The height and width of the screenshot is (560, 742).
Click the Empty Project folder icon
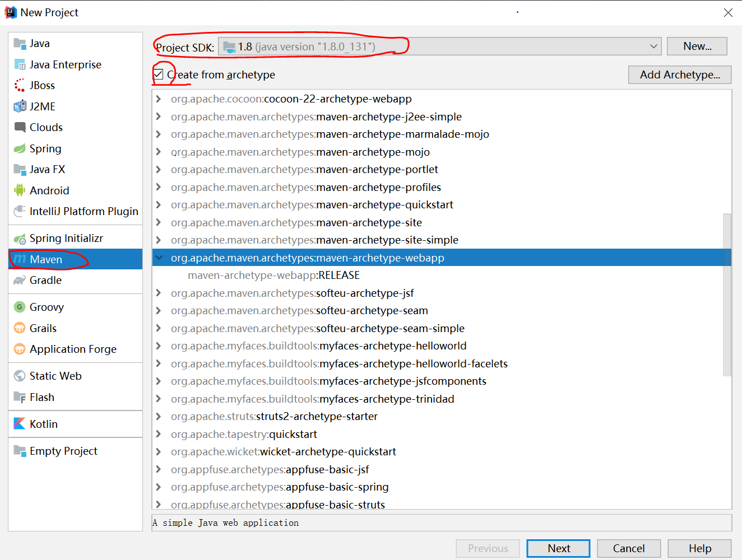click(20, 451)
